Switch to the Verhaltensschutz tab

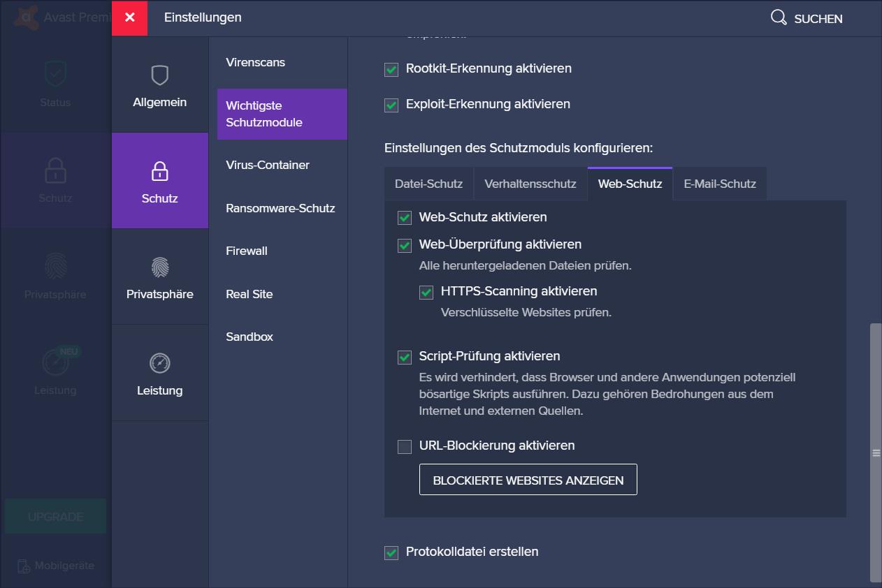point(530,184)
